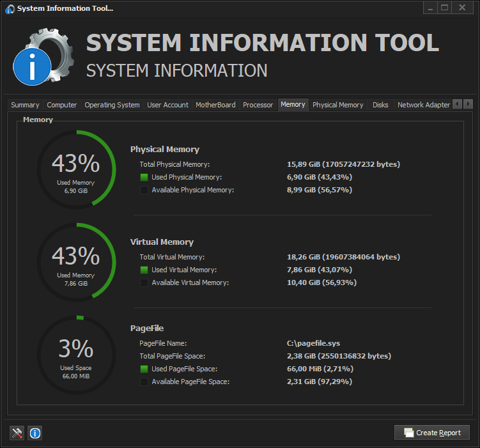Click the PageFile section heading
The image size is (480, 448).
click(x=147, y=328)
